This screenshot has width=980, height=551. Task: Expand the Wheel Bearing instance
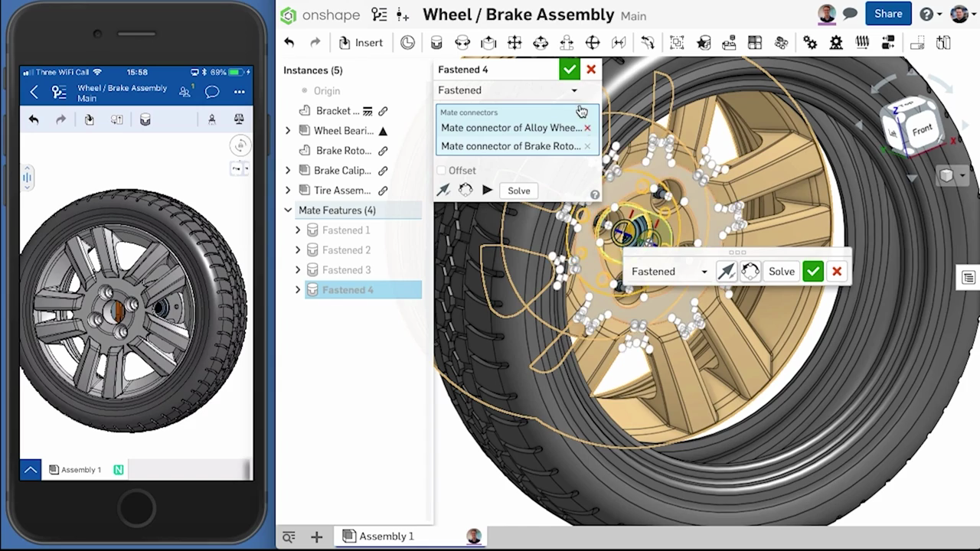click(288, 131)
